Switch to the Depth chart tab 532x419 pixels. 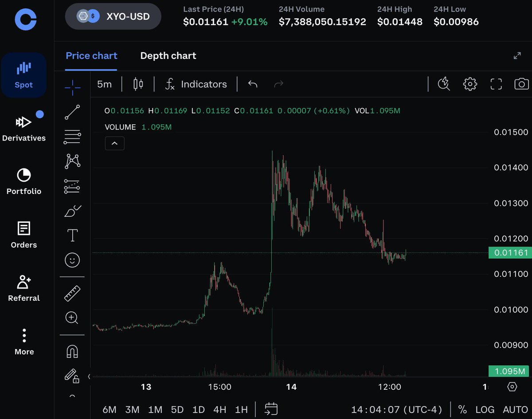(x=168, y=56)
